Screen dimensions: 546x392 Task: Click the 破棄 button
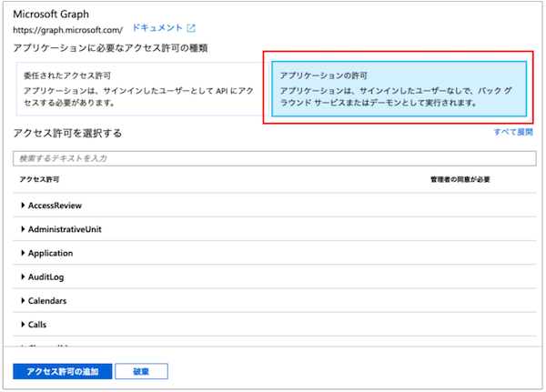[x=141, y=371]
